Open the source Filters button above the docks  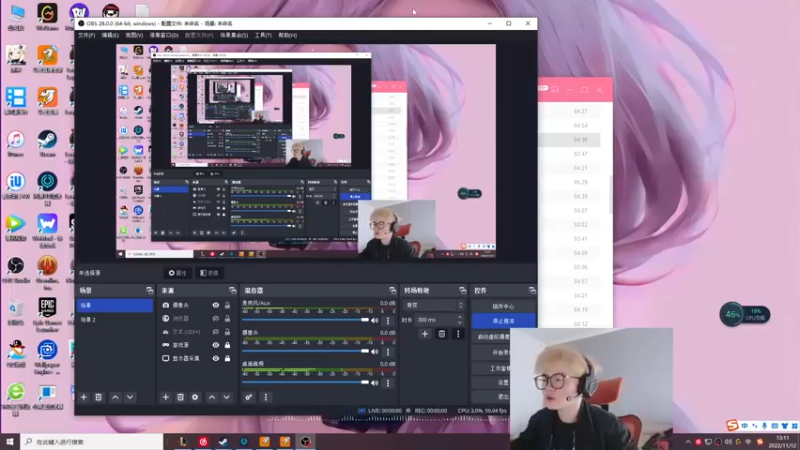click(209, 273)
